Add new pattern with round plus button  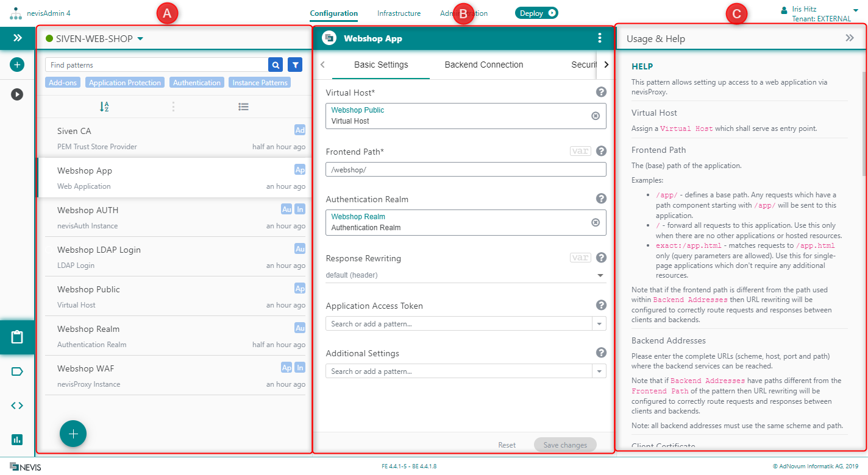click(73, 434)
